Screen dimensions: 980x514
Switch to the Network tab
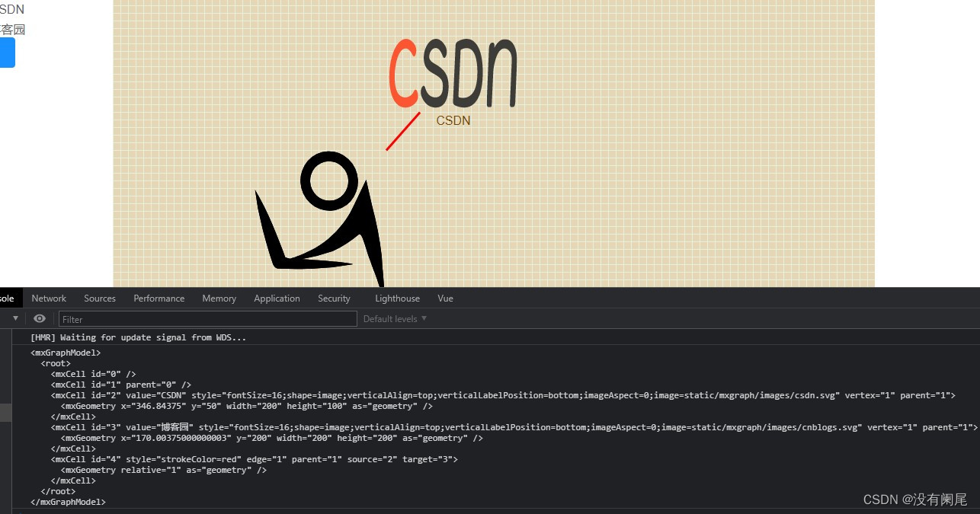pos(49,298)
